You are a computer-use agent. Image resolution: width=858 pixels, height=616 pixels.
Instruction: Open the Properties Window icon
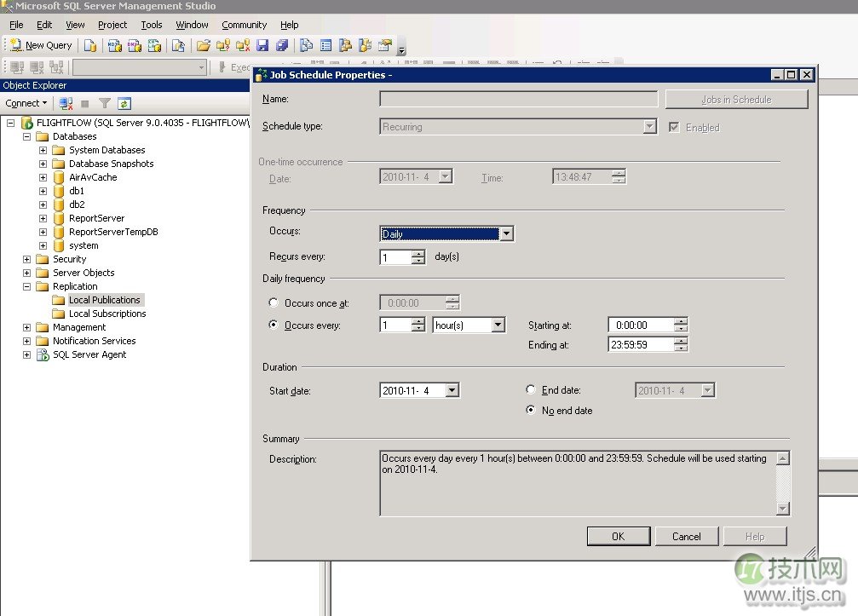(385, 45)
